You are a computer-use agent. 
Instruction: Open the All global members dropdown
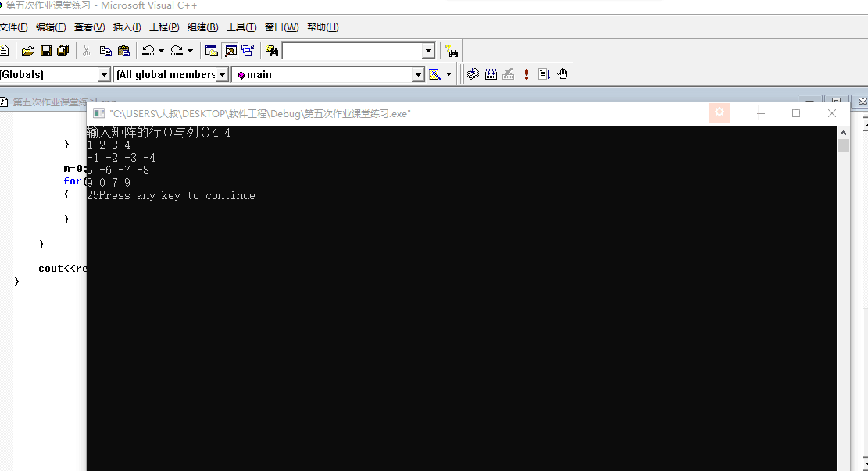click(222, 75)
